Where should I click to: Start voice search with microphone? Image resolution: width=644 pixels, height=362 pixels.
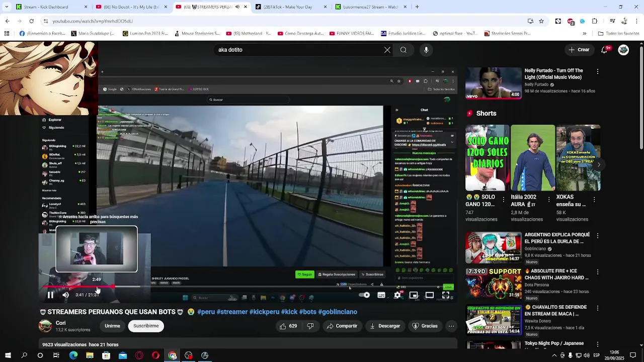pyautogui.click(x=426, y=50)
